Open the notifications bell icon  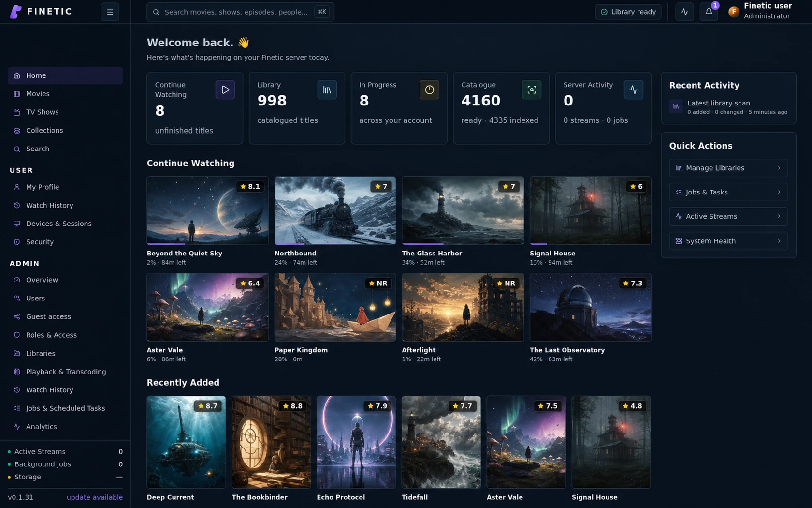pyautogui.click(x=709, y=12)
